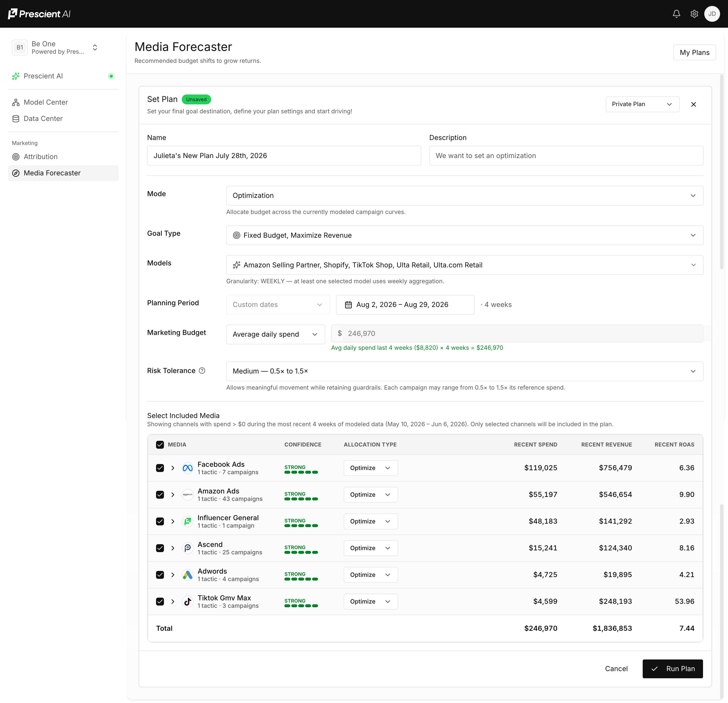Open the Goal Type dropdown

[464, 235]
